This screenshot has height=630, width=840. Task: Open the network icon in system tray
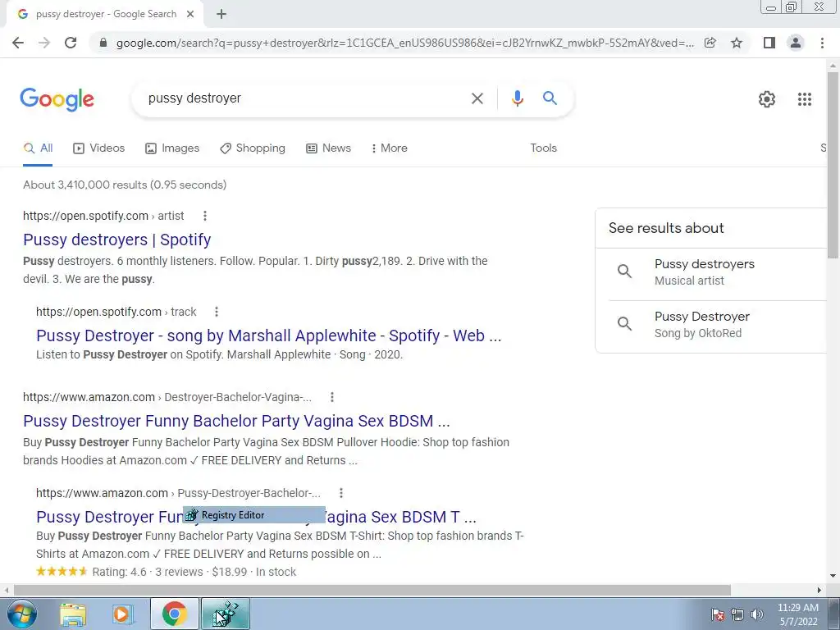click(737, 614)
